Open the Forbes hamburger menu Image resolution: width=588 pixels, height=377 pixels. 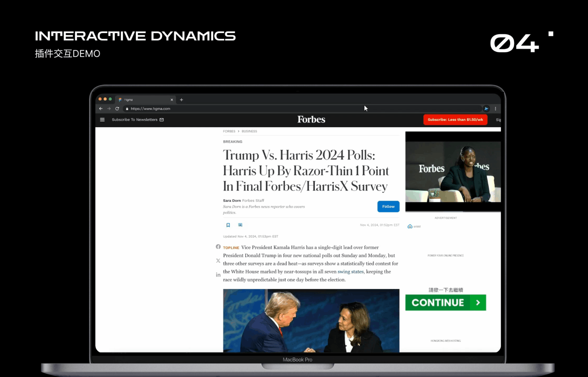[102, 120]
